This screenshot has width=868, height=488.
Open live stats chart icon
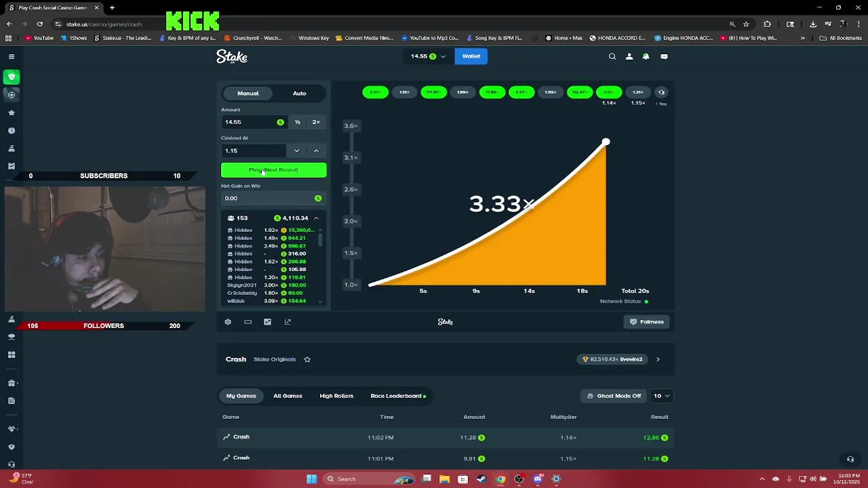(267, 322)
